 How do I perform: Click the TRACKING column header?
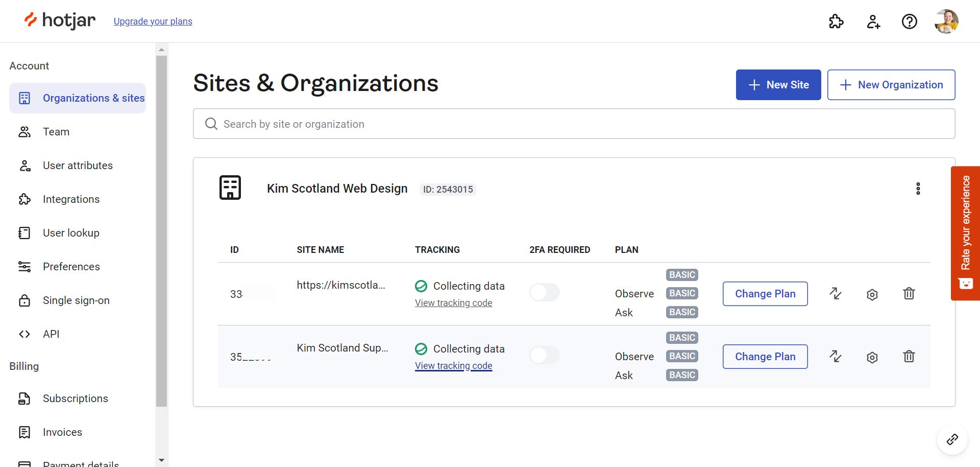[437, 250]
